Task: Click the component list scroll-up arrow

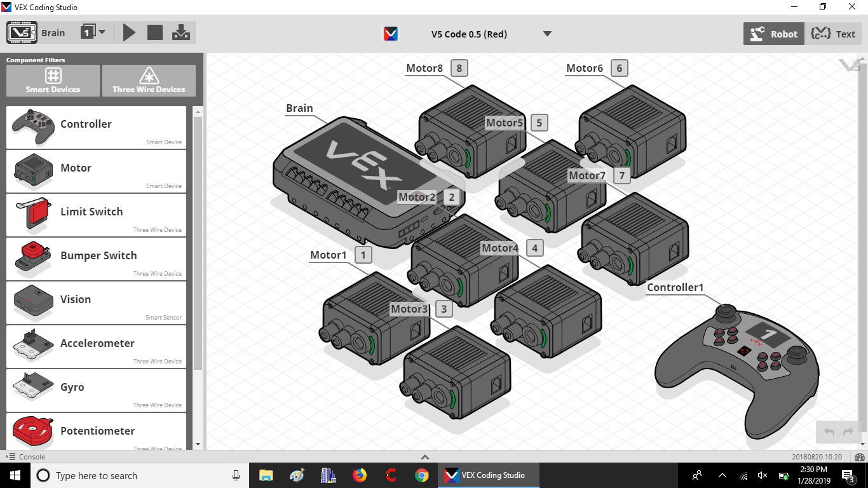Action: pyautogui.click(x=198, y=111)
